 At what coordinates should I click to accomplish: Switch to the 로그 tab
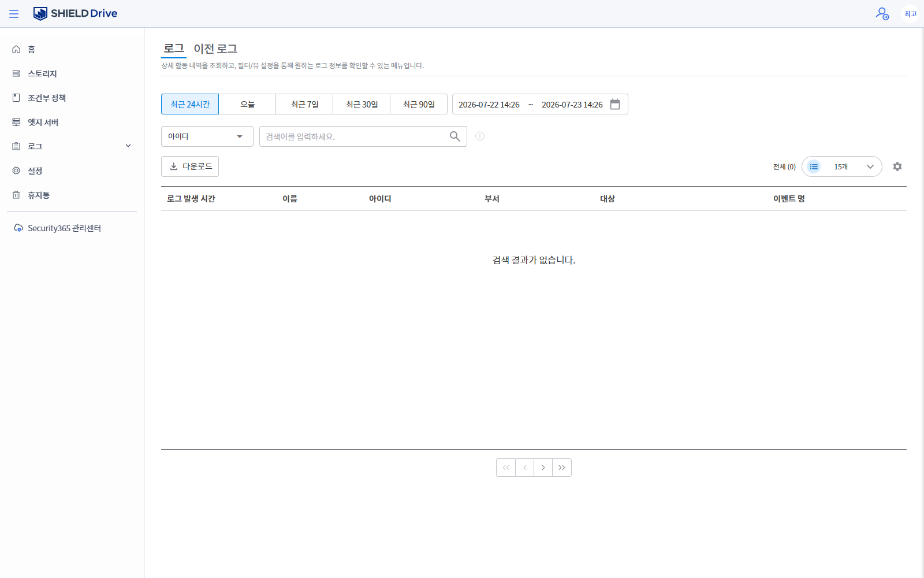click(174, 49)
